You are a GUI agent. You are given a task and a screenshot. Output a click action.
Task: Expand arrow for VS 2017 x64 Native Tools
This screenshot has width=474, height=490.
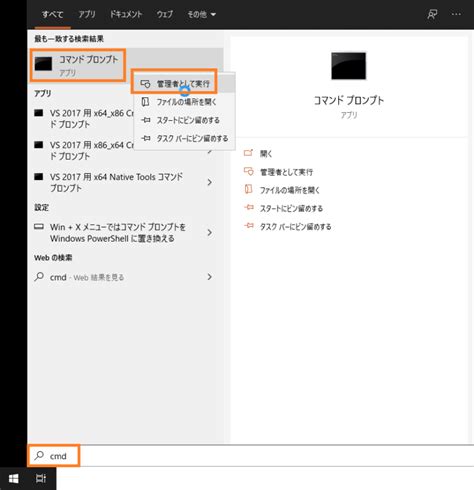pos(209,182)
